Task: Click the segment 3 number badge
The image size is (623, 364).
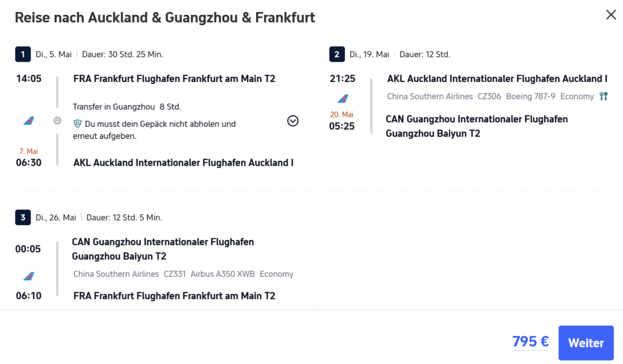Action: 23,217
